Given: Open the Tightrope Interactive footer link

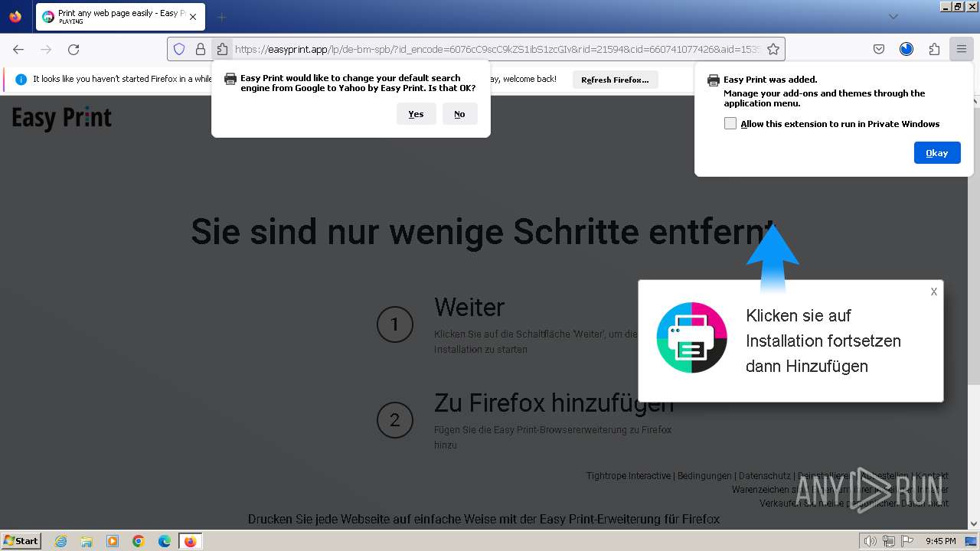Looking at the screenshot, I should pos(629,476).
